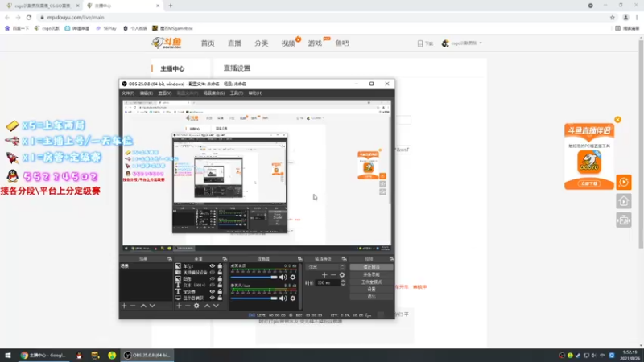Click the start recording button in OBS
644x362 pixels.
(x=371, y=274)
